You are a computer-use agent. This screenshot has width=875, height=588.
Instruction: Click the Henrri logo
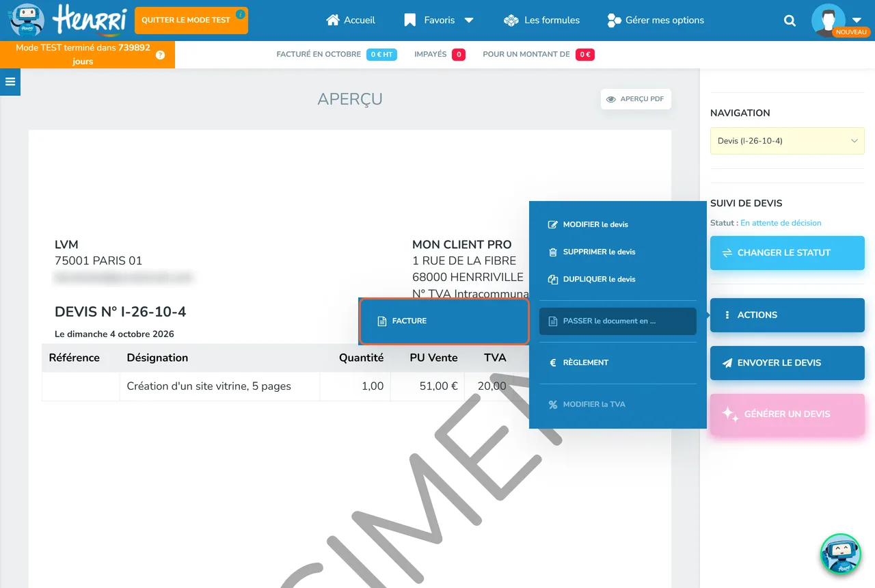point(68,19)
